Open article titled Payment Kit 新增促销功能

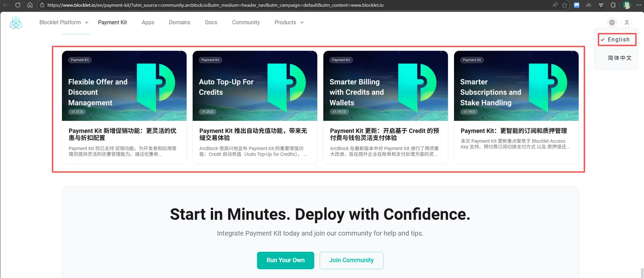point(122,134)
